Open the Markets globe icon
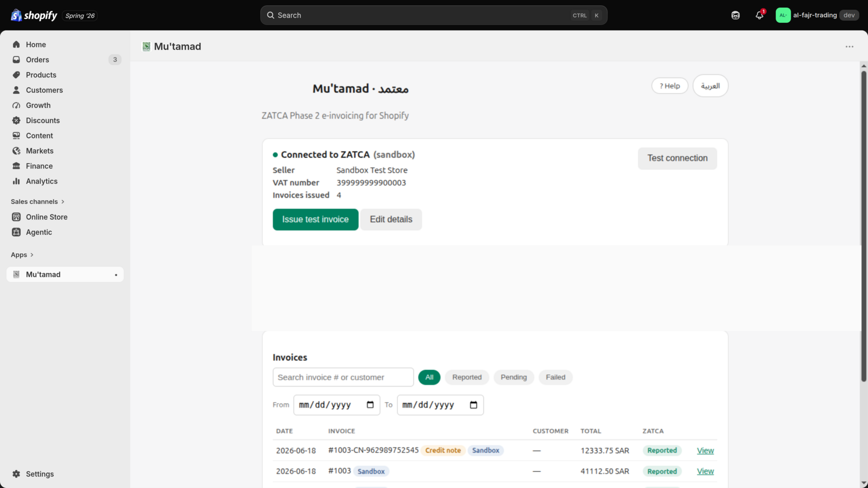The height and width of the screenshot is (488, 868). [x=16, y=151]
